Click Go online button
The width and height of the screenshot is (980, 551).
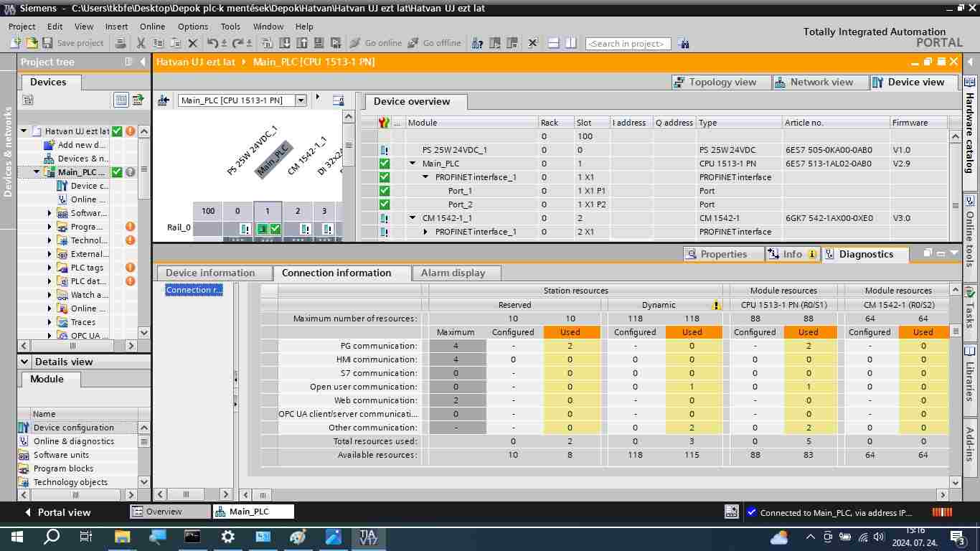pyautogui.click(x=375, y=43)
